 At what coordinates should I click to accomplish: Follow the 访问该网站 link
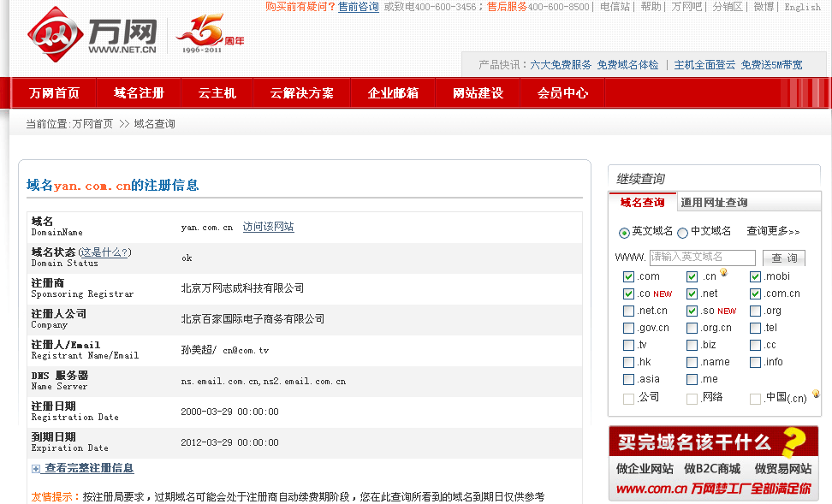pyautogui.click(x=268, y=228)
